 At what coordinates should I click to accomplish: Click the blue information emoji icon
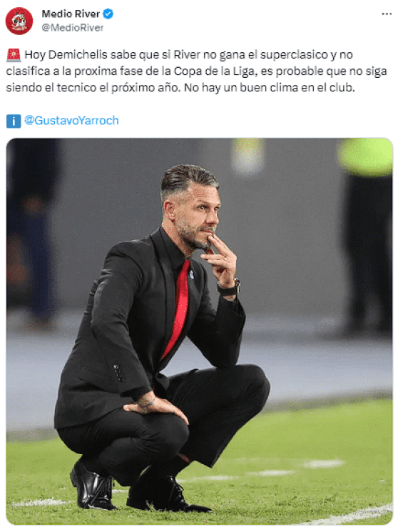click(x=14, y=121)
